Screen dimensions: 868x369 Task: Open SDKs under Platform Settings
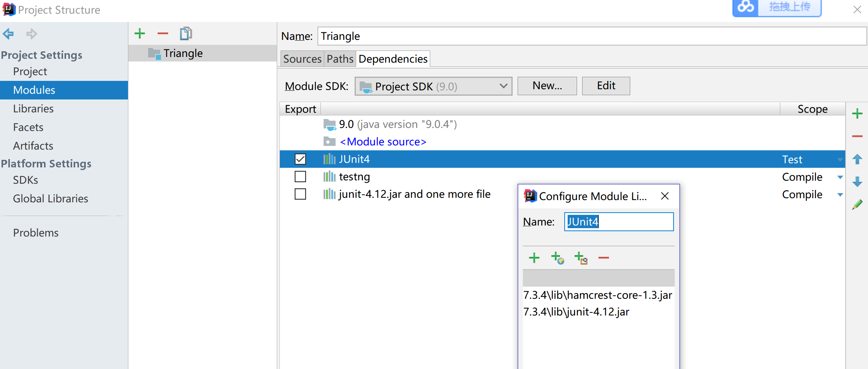25,180
